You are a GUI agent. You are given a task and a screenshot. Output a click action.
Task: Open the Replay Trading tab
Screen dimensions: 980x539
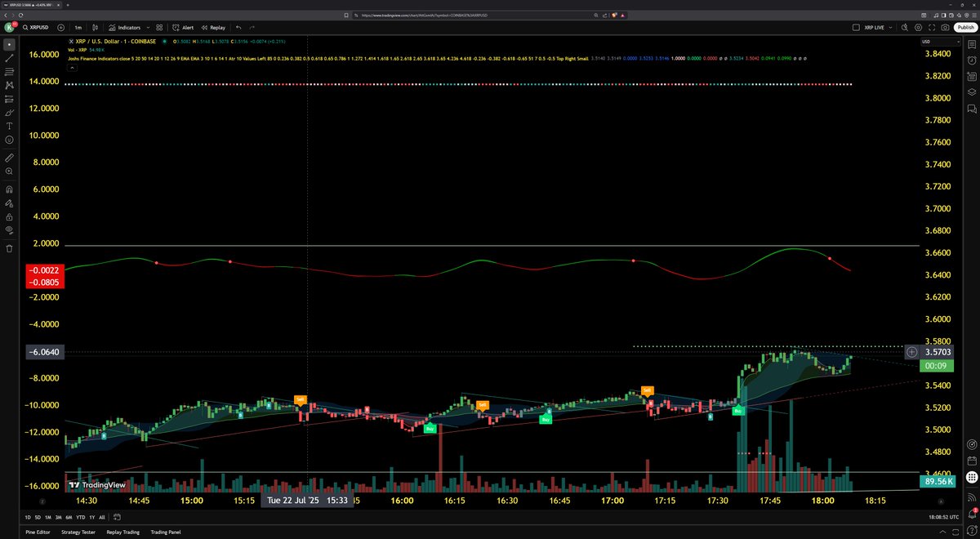[x=123, y=532]
